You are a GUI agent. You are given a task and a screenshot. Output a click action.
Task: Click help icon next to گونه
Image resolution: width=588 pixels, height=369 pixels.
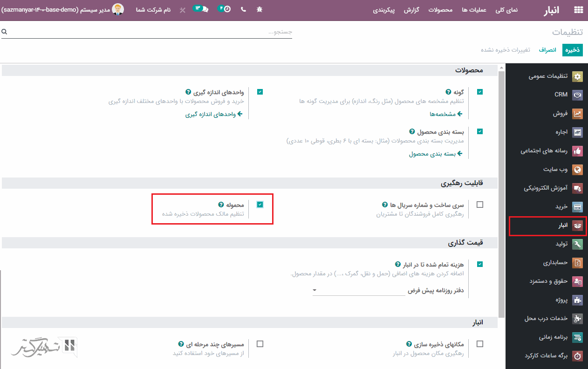click(448, 92)
